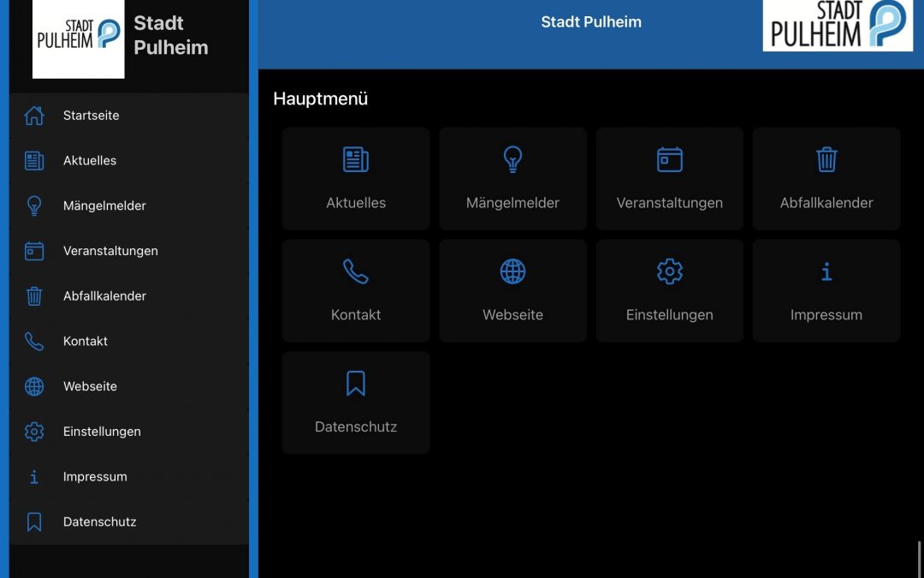924x578 pixels.
Task: Open the Mängelmelder tile label in Hauptmenü
Action: [x=512, y=203]
